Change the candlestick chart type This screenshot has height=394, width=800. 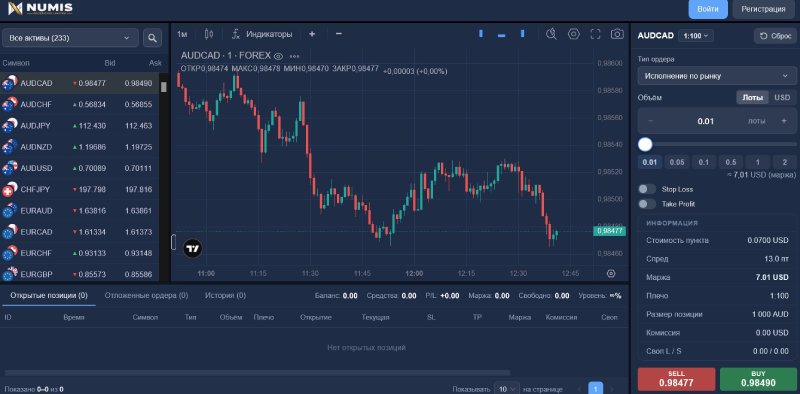tap(208, 34)
